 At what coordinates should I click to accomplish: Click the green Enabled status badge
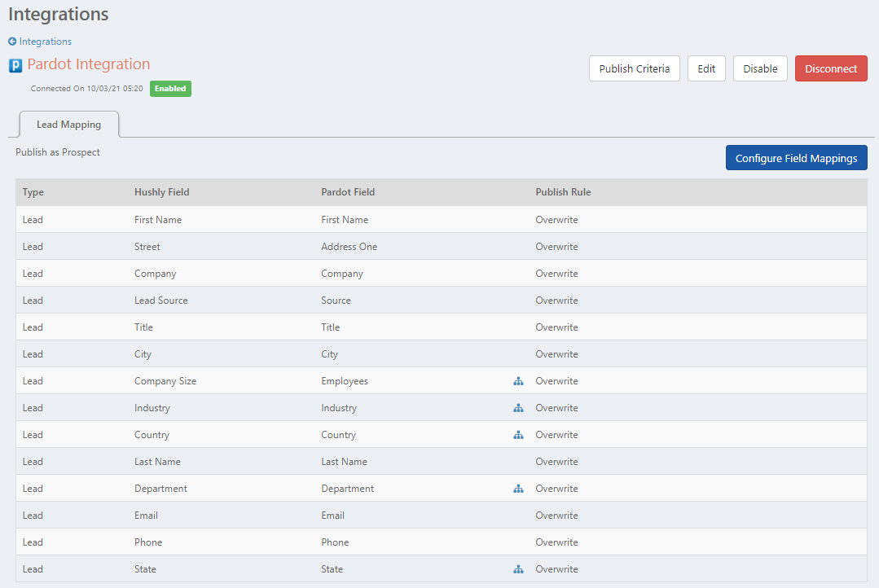(170, 89)
